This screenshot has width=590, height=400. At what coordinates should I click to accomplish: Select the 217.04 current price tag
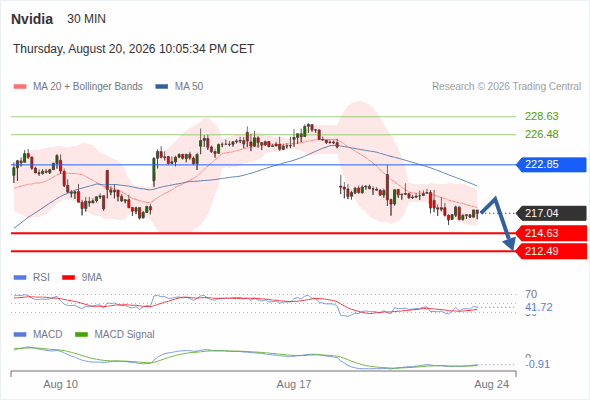[x=551, y=213]
